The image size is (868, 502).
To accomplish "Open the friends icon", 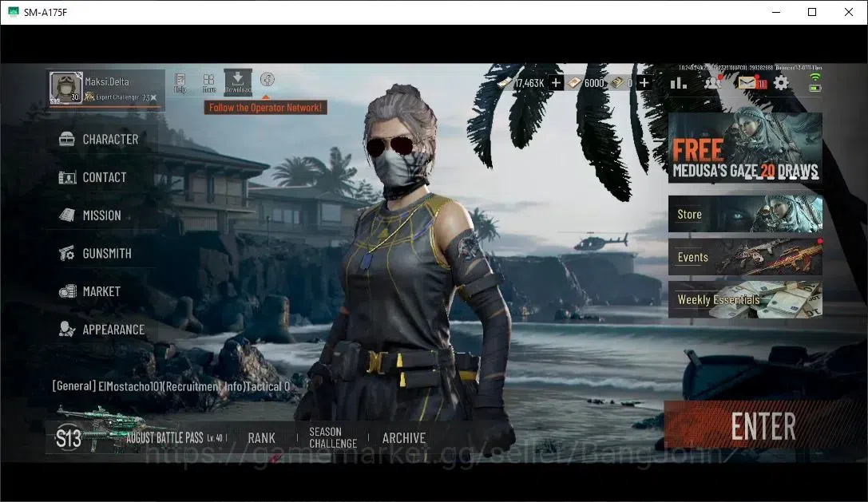I will pos(713,83).
